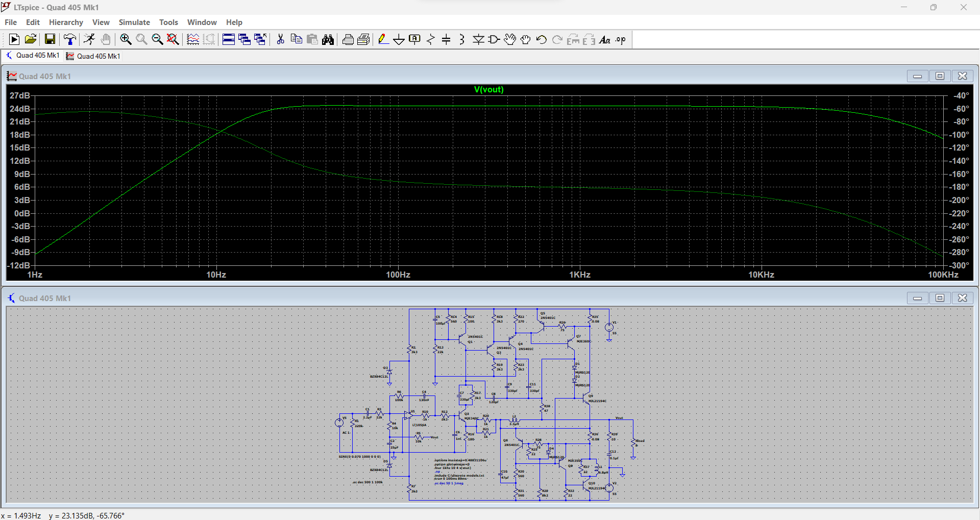Image resolution: width=980 pixels, height=520 pixels.
Task: Open Print Setup printer icon
Action: click(x=348, y=39)
